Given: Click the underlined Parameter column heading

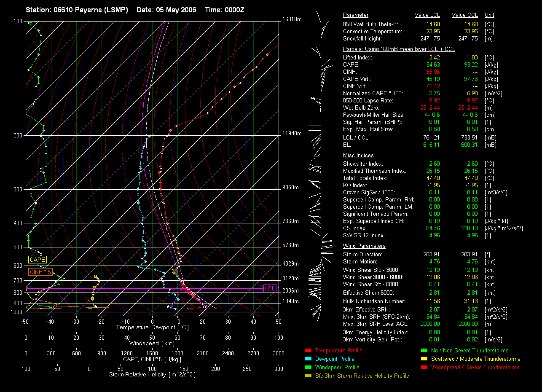Looking at the screenshot, I should coord(356,15).
